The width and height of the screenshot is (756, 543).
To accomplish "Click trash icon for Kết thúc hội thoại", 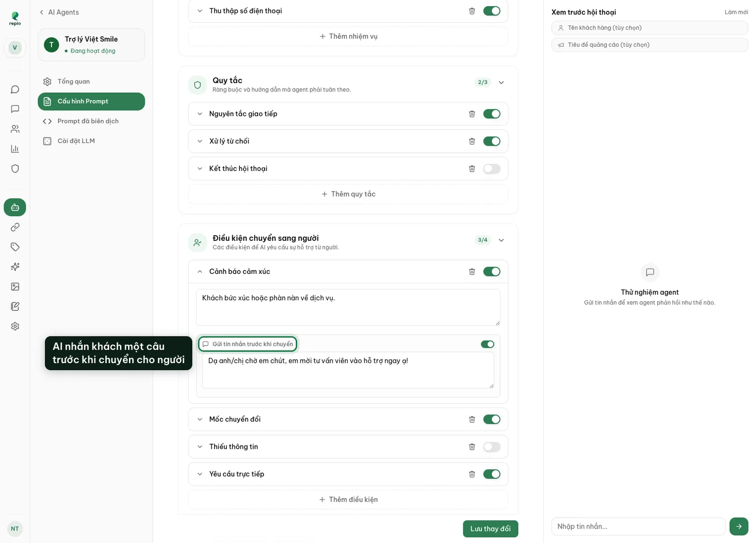I will pyautogui.click(x=472, y=169).
